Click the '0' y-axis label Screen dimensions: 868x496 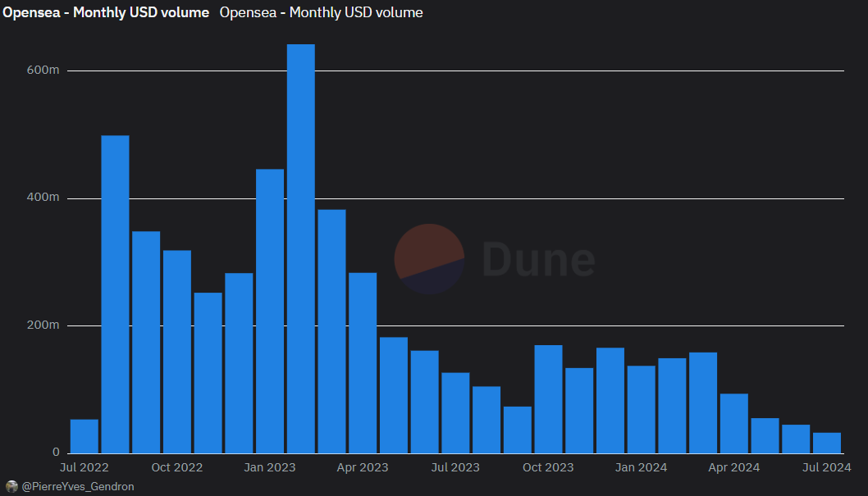click(56, 453)
